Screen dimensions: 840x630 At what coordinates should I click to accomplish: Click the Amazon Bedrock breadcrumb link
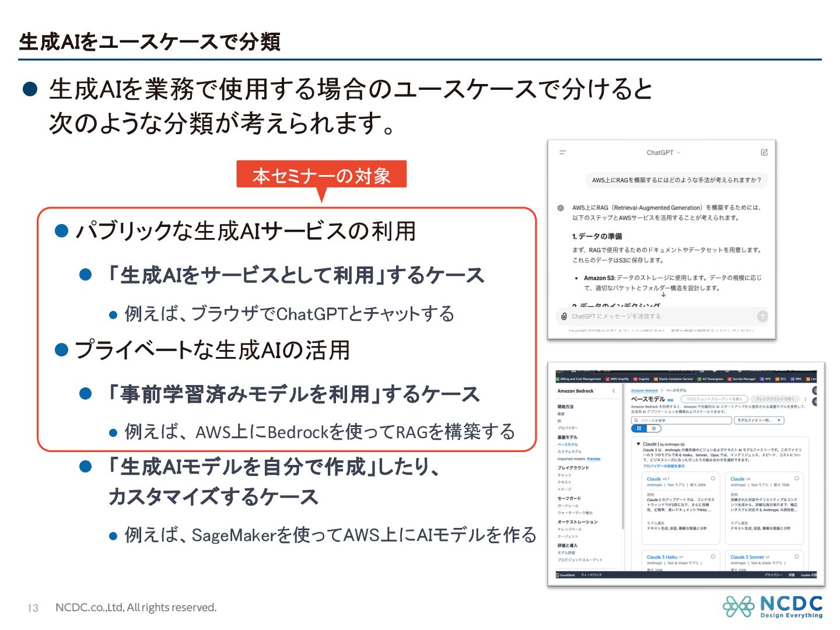(645, 391)
